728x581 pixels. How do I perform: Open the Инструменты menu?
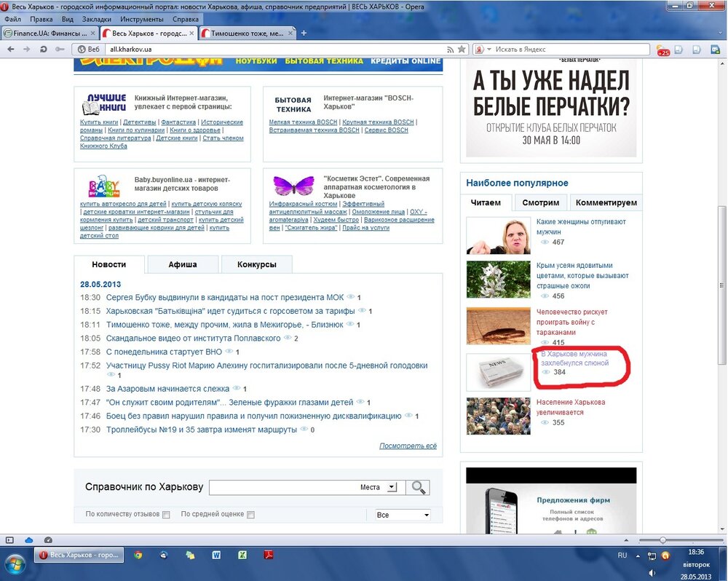pyautogui.click(x=142, y=19)
